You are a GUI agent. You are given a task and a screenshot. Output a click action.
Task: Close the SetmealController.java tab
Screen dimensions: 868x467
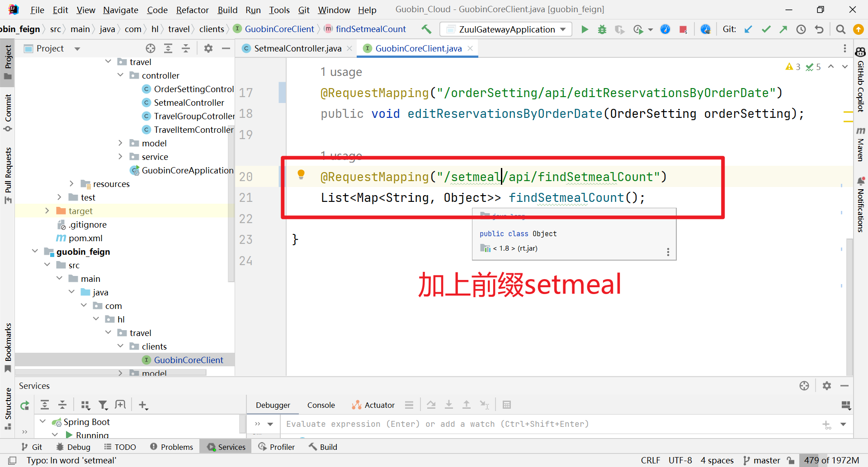[349, 48]
